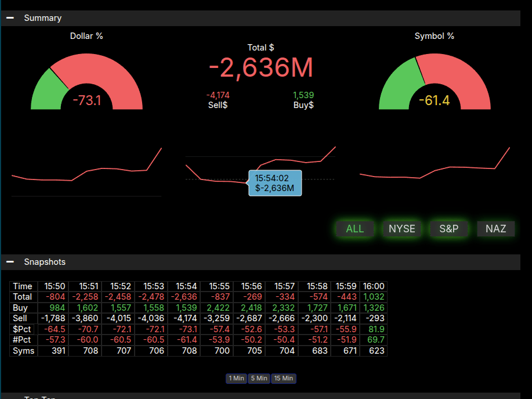Select the 16:00 column header in Snapshots
The image size is (532, 399).
click(373, 286)
